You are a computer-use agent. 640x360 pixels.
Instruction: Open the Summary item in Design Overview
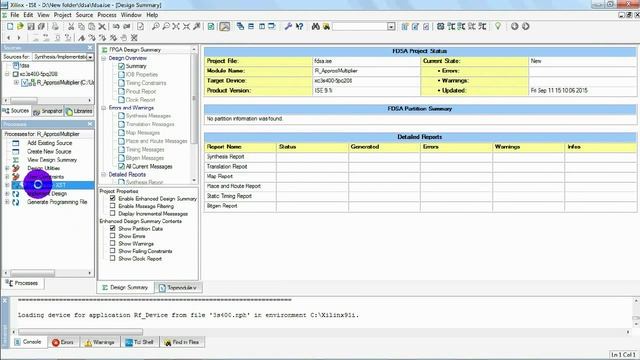click(x=136, y=66)
